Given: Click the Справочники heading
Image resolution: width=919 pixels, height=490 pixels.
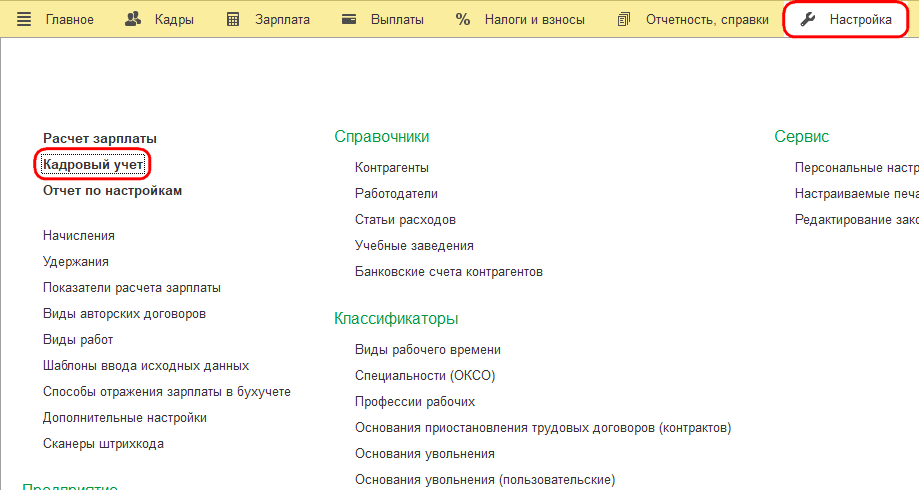Looking at the screenshot, I should point(382,137).
